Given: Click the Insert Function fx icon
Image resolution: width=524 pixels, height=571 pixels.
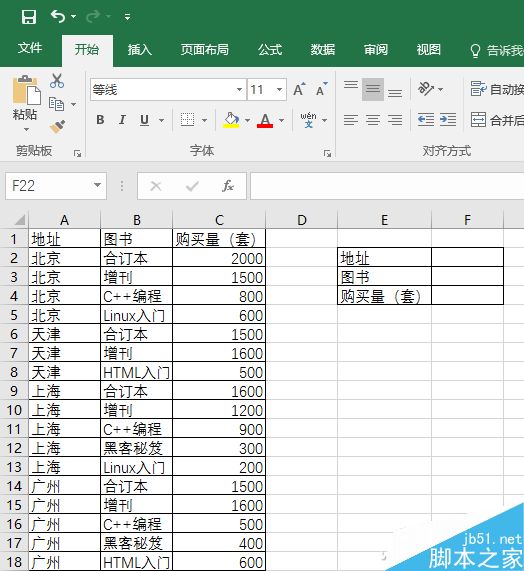Looking at the screenshot, I should pos(228,186).
